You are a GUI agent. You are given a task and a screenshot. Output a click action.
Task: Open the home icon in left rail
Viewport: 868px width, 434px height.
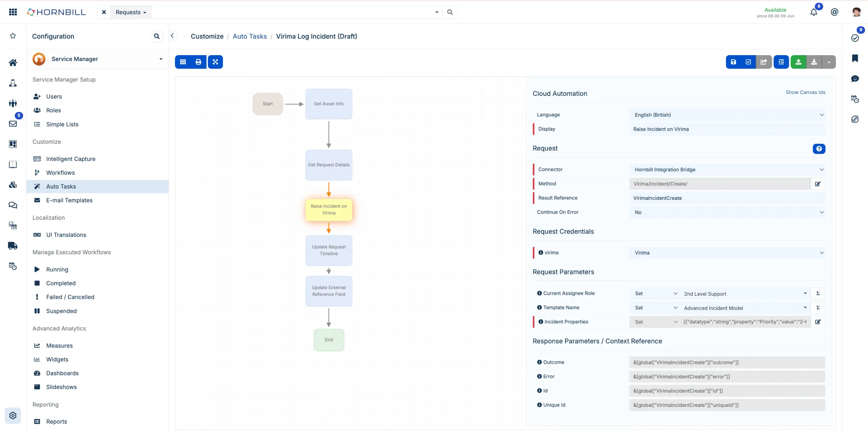(x=13, y=62)
